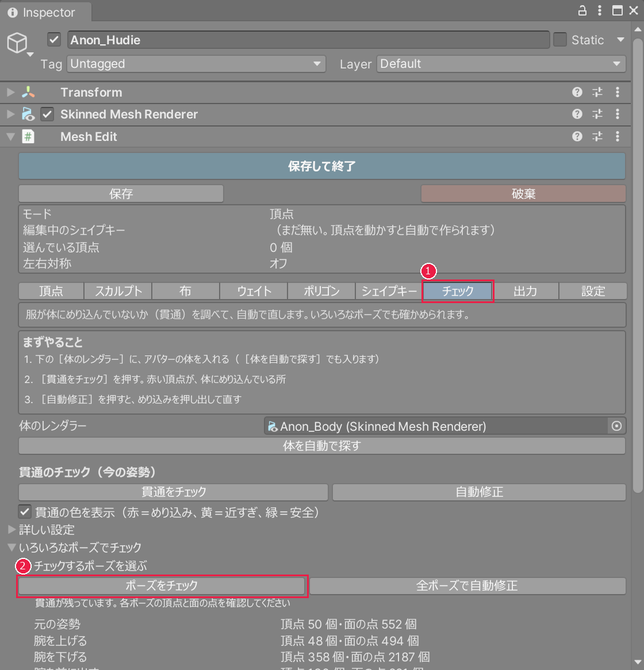Click 全ポーズで自動修正 button

(x=467, y=585)
